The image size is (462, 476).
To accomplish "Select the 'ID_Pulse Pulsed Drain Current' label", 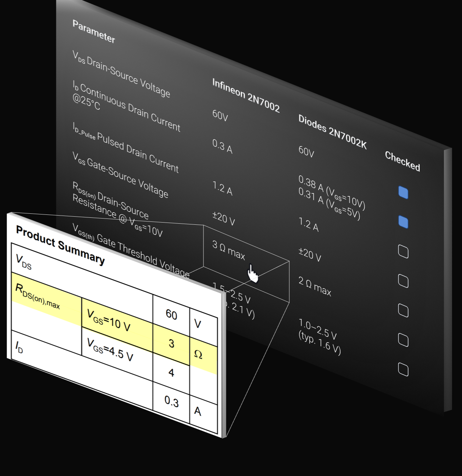I will [x=125, y=148].
